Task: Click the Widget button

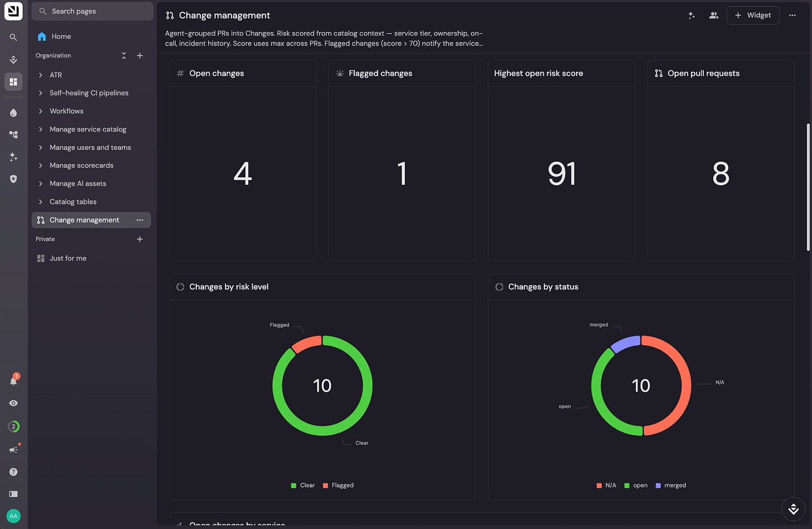Action: 753,16
